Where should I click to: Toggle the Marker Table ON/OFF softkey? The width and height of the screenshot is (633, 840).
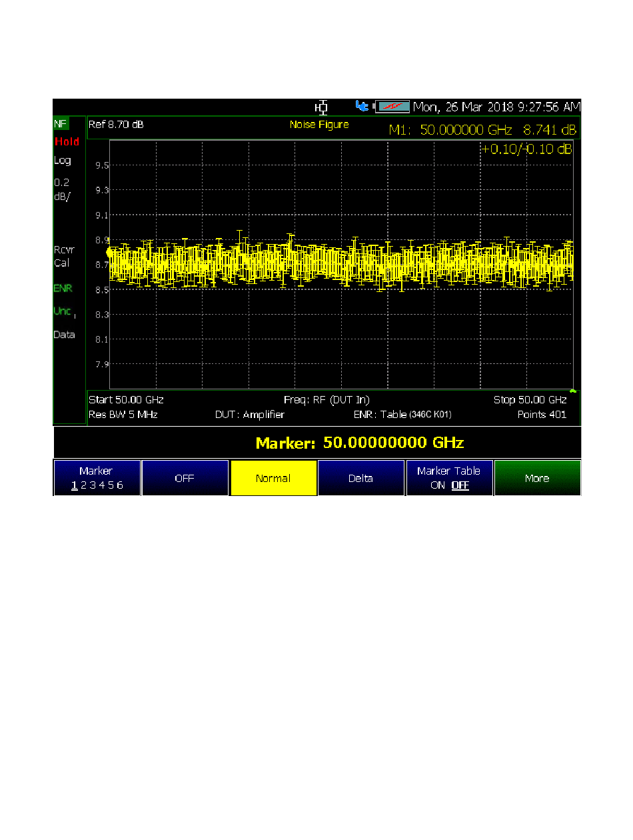449,478
